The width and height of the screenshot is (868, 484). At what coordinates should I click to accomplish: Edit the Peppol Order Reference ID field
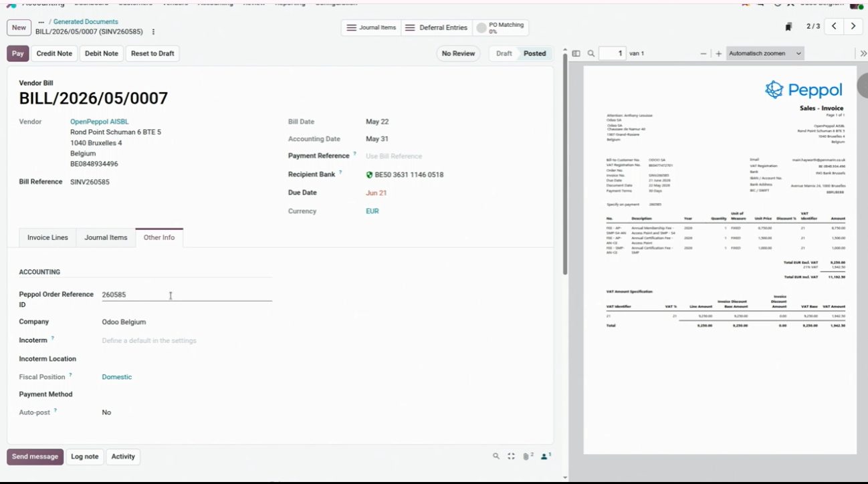pos(187,295)
